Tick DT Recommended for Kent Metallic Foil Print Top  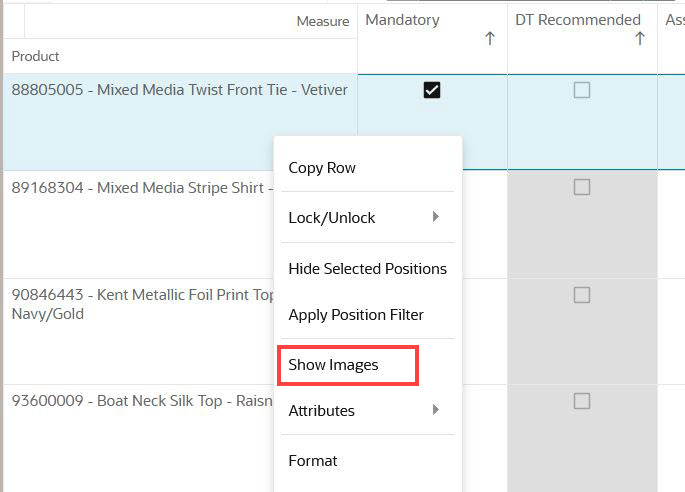[581, 295]
